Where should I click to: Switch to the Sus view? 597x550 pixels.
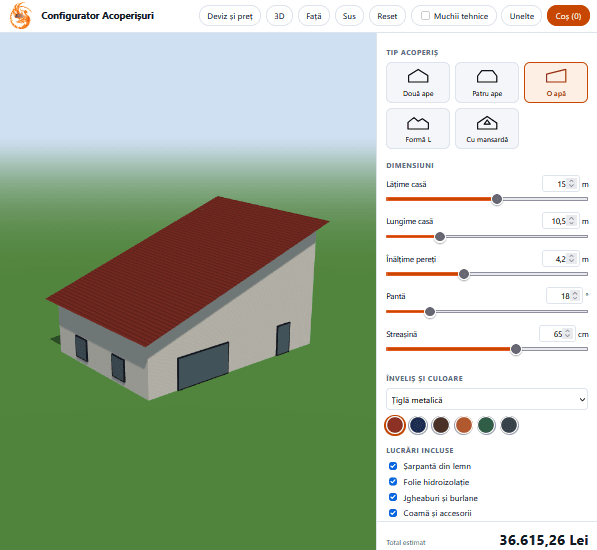click(x=349, y=16)
